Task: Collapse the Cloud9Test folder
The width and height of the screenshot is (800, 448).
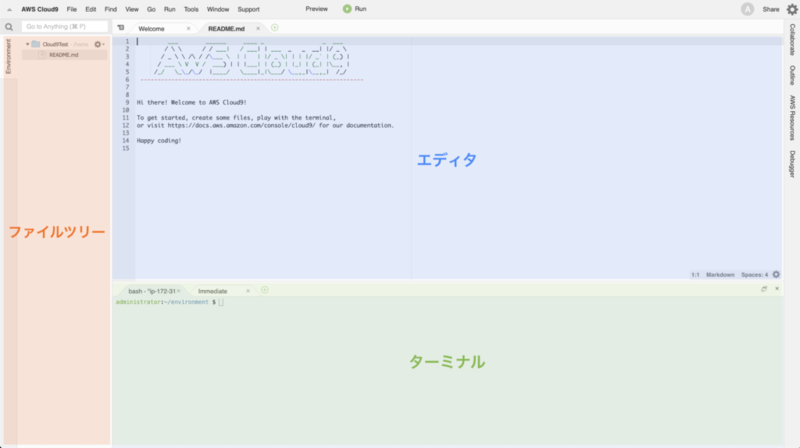Action: (x=28, y=44)
